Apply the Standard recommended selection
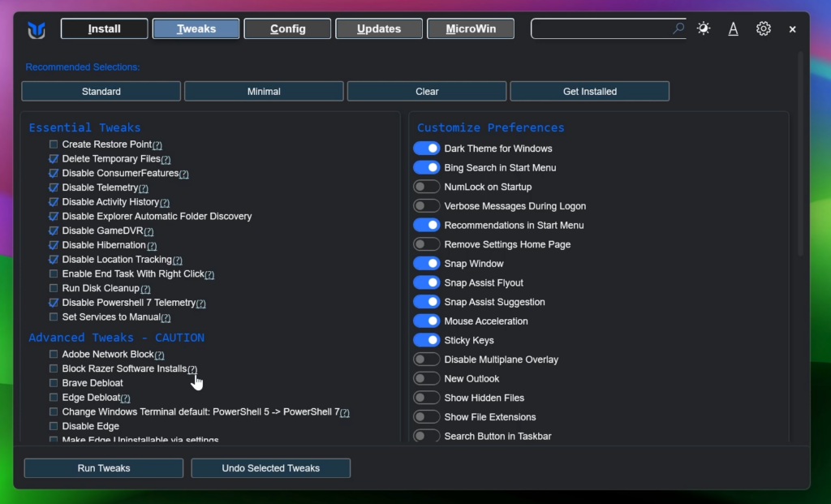This screenshot has width=831, height=504. click(101, 92)
